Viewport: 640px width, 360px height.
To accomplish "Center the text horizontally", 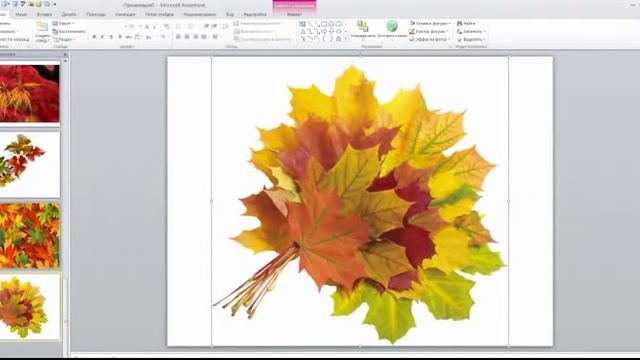I will point(187,37).
